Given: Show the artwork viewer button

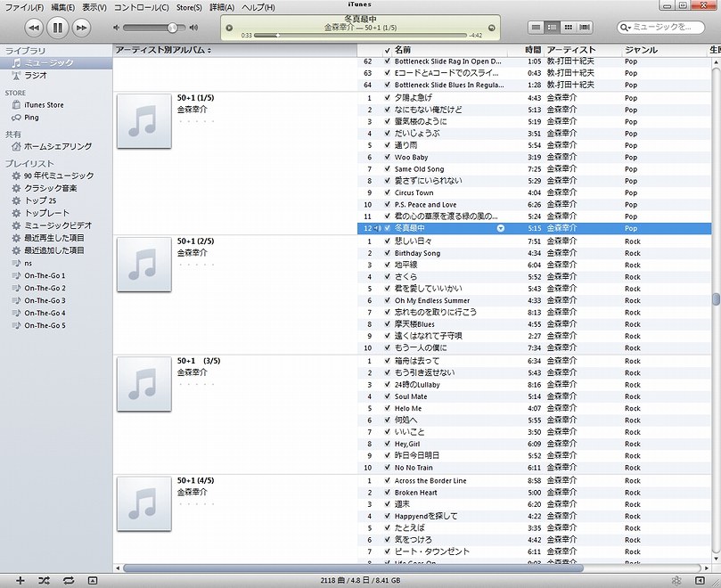Looking at the screenshot, I should (93, 581).
